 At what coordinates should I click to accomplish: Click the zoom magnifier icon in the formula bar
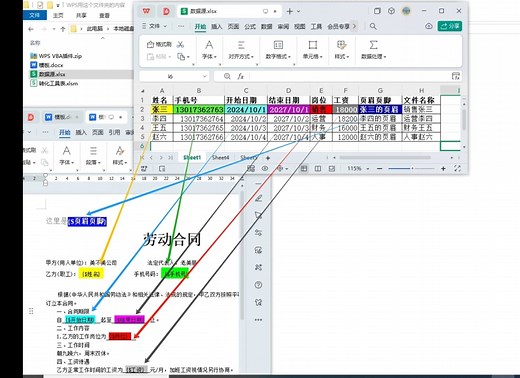[227, 76]
